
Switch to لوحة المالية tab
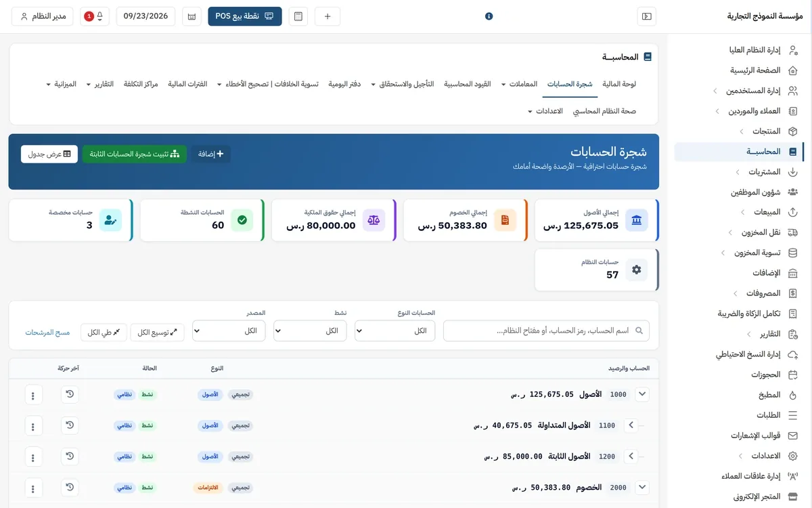[619, 84]
